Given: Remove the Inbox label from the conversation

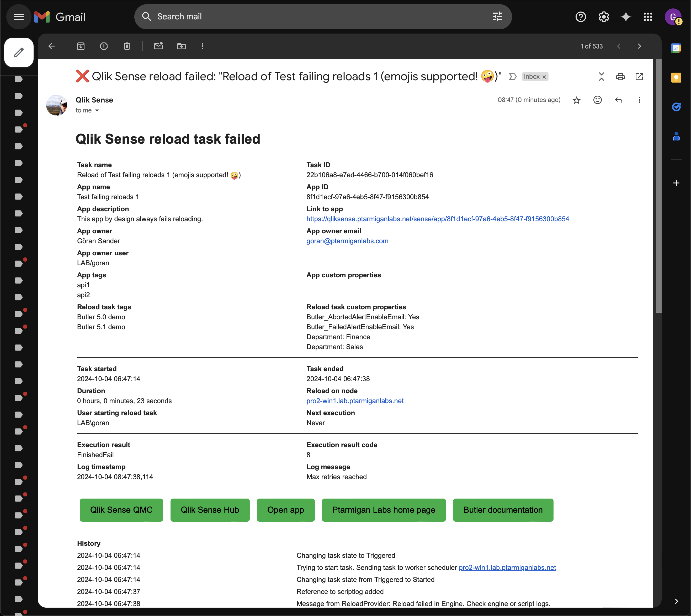Looking at the screenshot, I should pyautogui.click(x=544, y=77).
